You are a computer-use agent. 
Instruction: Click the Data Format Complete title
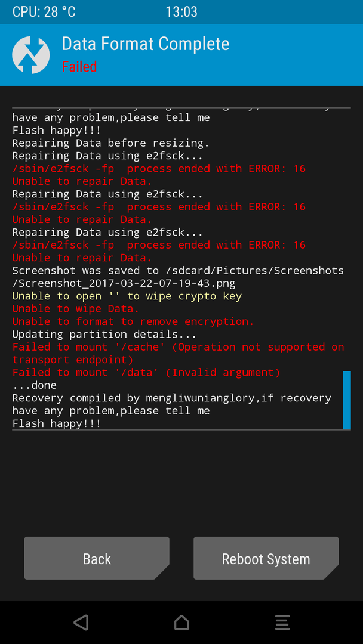coord(146,44)
